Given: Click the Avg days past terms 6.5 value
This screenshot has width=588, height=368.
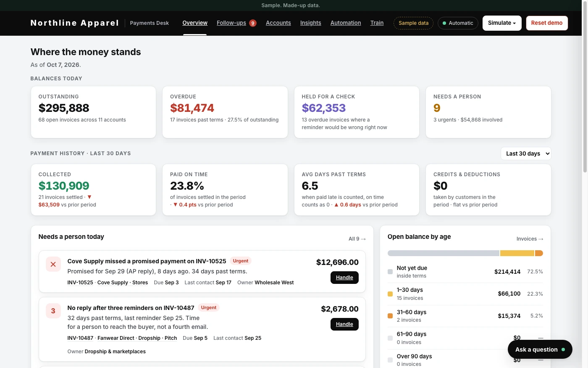Looking at the screenshot, I should [x=310, y=186].
